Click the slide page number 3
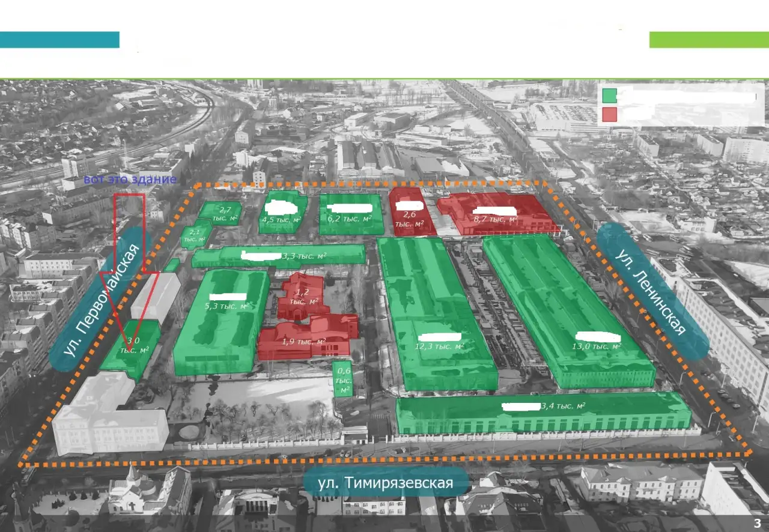This screenshot has height=532, width=769. click(757, 522)
